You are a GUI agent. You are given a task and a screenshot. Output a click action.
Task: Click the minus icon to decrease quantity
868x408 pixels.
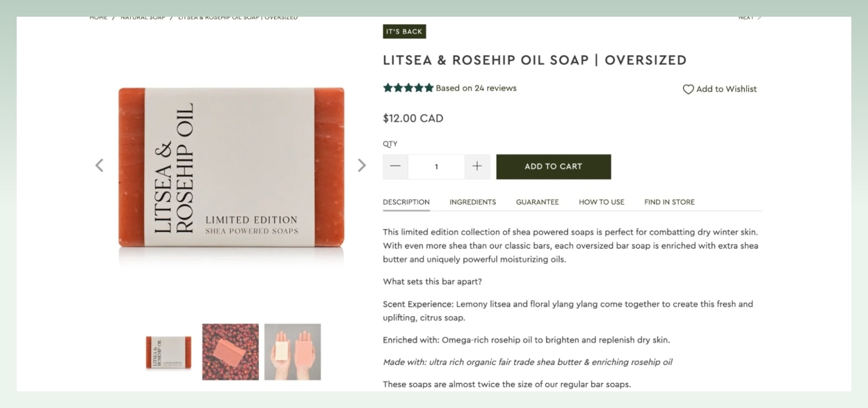pyautogui.click(x=395, y=166)
